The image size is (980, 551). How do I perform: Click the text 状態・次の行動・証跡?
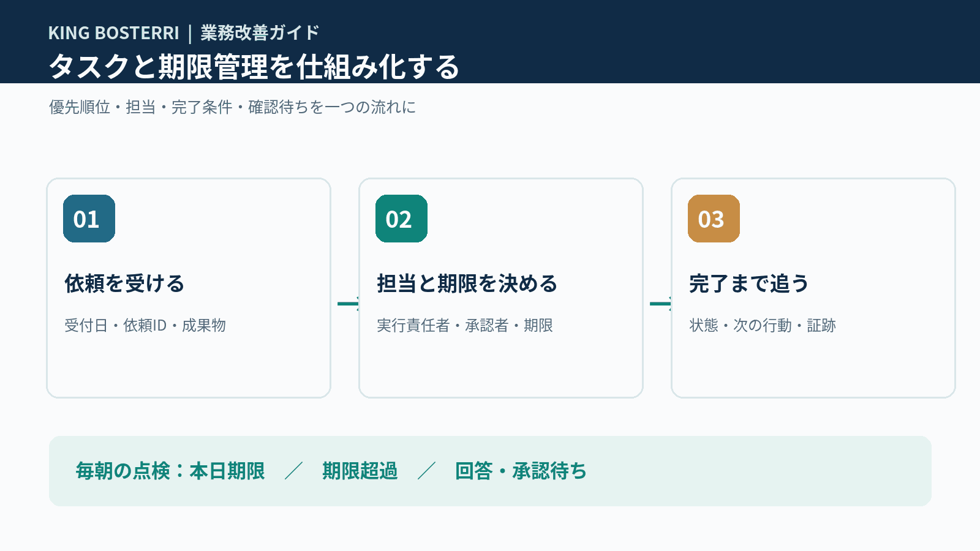(763, 325)
